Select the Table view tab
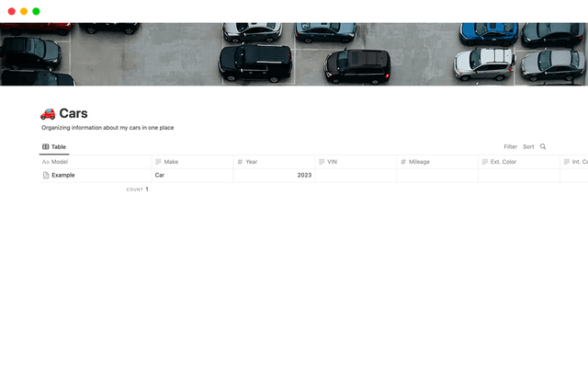 [54, 146]
